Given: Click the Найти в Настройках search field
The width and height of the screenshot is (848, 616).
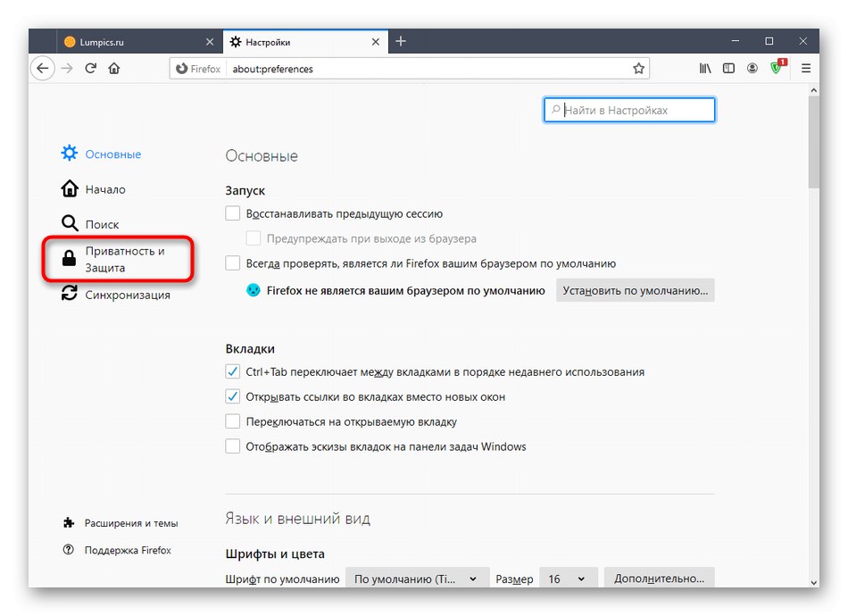Looking at the screenshot, I should click(x=629, y=111).
